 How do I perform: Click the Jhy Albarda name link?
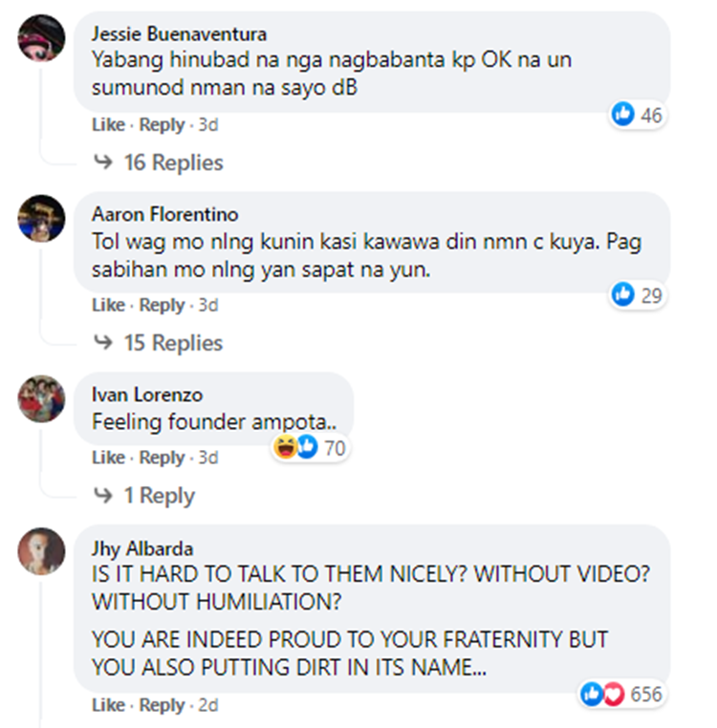pos(142,548)
